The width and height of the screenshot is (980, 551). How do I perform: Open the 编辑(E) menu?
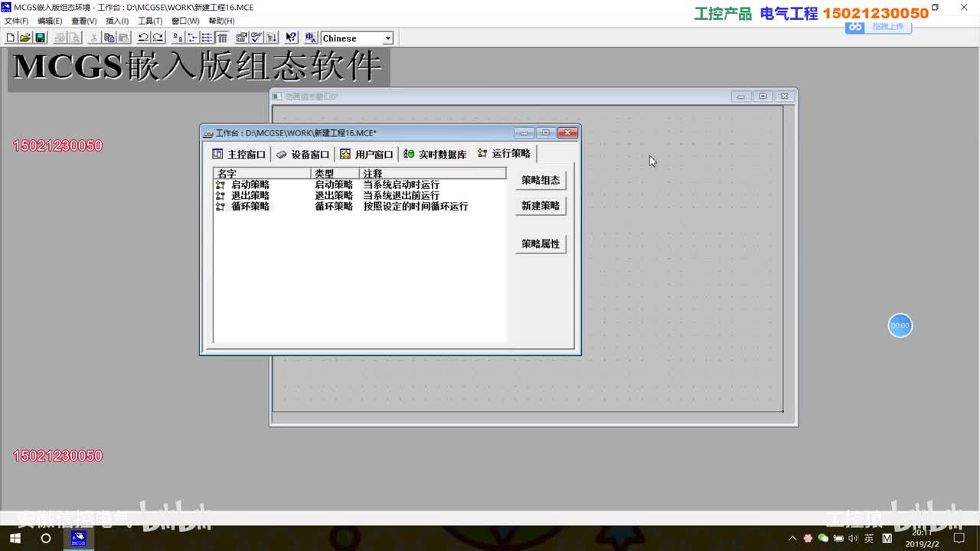[50, 21]
